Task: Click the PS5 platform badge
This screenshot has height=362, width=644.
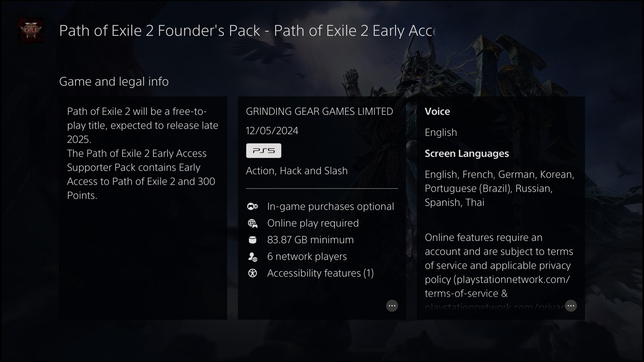Action: pyautogui.click(x=264, y=151)
